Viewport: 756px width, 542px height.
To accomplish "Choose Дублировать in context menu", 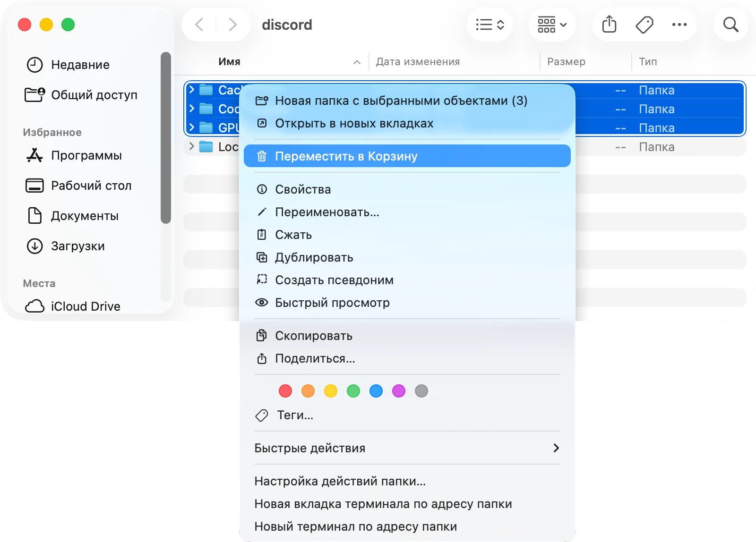I will 407,257.
